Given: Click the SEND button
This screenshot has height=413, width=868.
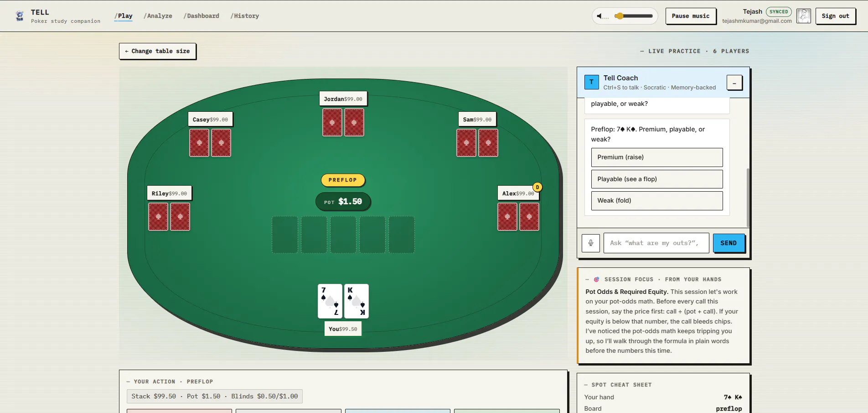Looking at the screenshot, I should [728, 243].
